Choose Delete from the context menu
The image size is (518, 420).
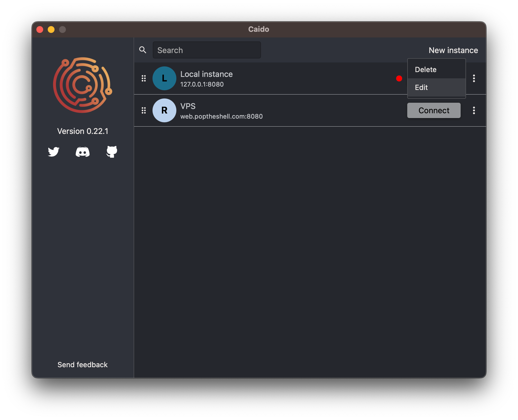tap(436, 70)
